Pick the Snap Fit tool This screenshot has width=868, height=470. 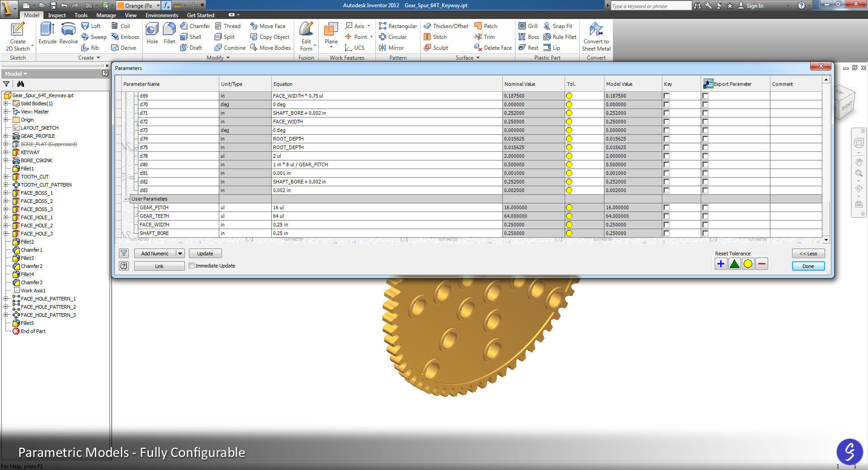pyautogui.click(x=558, y=26)
